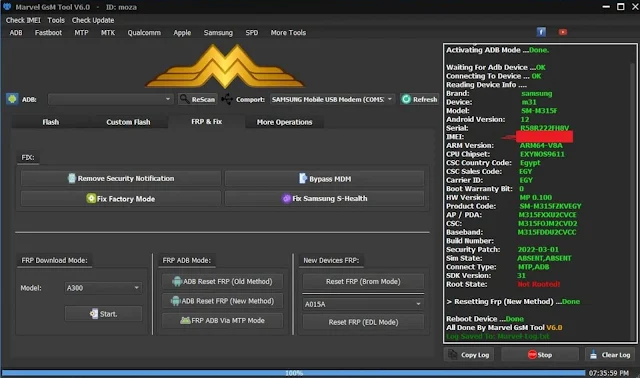640x378 pixels.
Task: Click the green Android ADB icon
Action: click(x=12, y=99)
